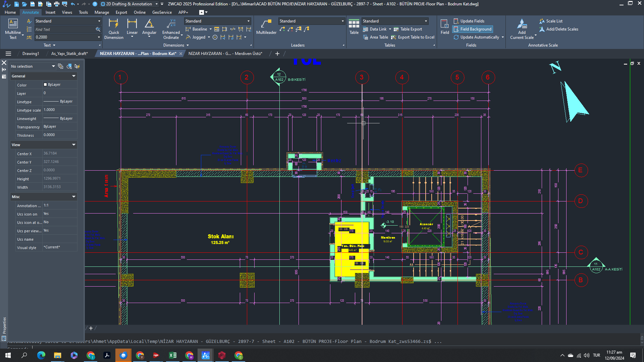
Task: Open the text height 0.2000 dropdown
Action: (x=99, y=37)
